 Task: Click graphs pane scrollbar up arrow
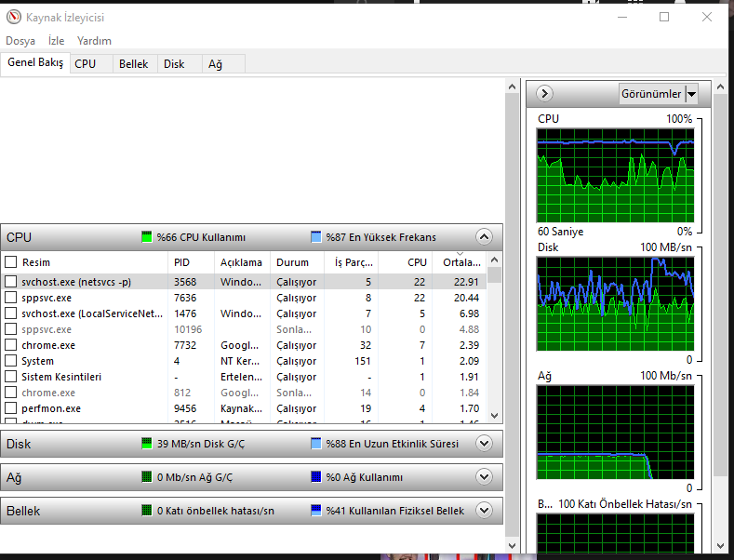coord(720,87)
